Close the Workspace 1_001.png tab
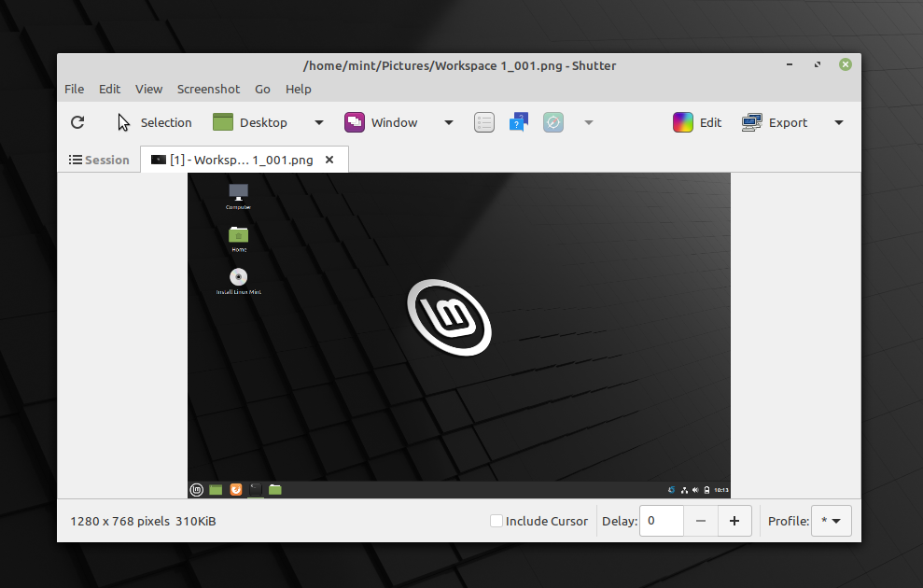 pos(329,160)
